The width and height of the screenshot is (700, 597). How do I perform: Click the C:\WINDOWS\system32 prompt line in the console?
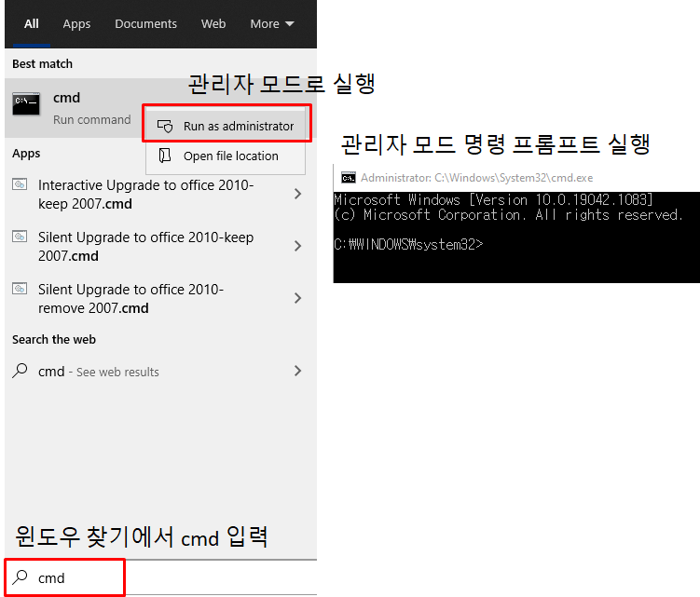point(408,245)
